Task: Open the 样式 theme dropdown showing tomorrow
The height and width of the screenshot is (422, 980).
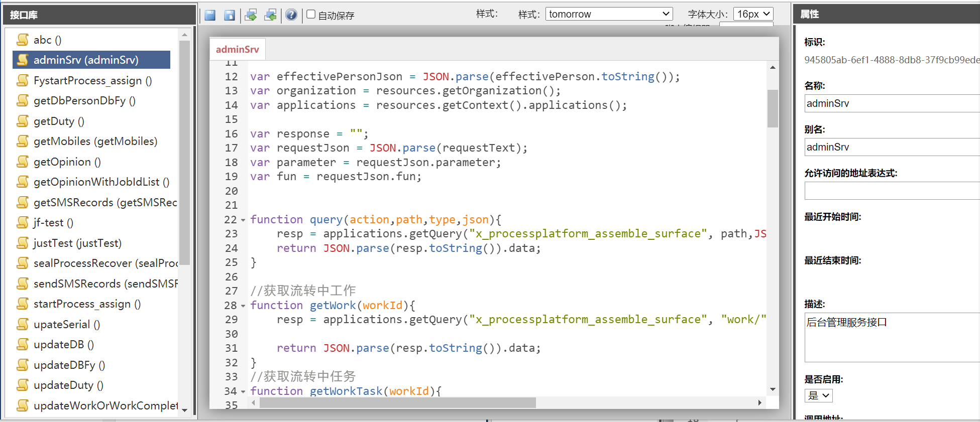Action: 609,14
